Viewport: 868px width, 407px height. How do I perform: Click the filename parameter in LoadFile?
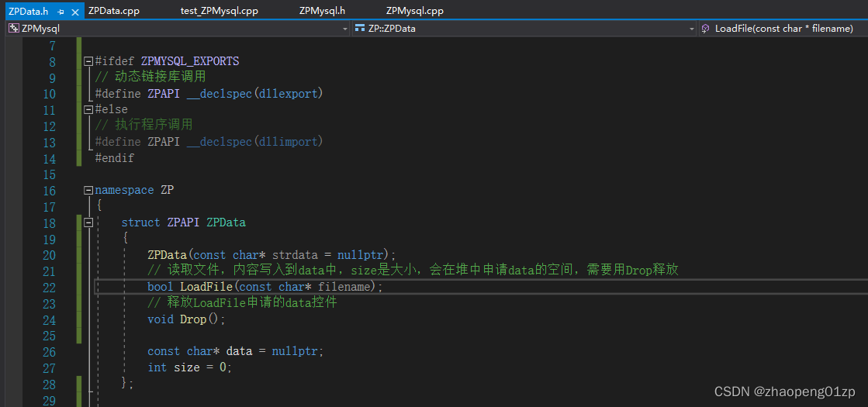344,287
